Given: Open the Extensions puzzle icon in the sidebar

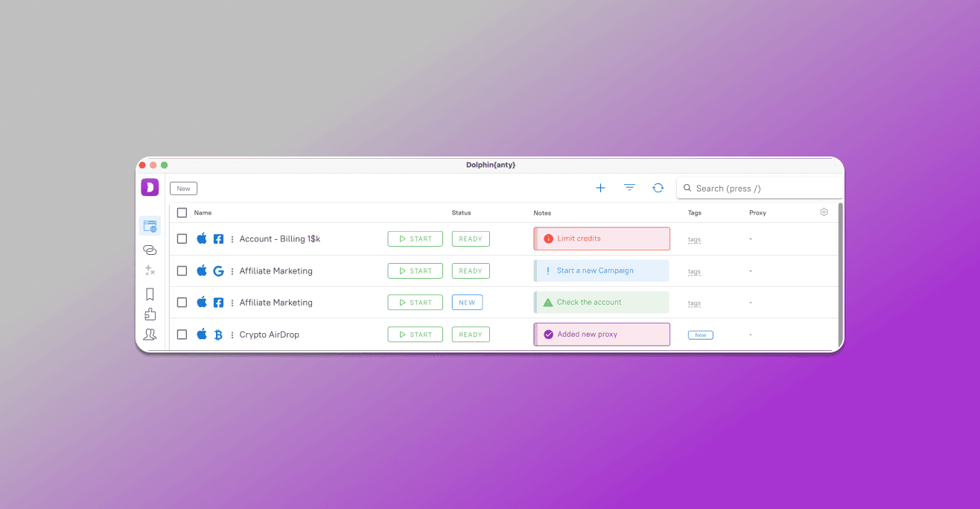Looking at the screenshot, I should click(150, 314).
